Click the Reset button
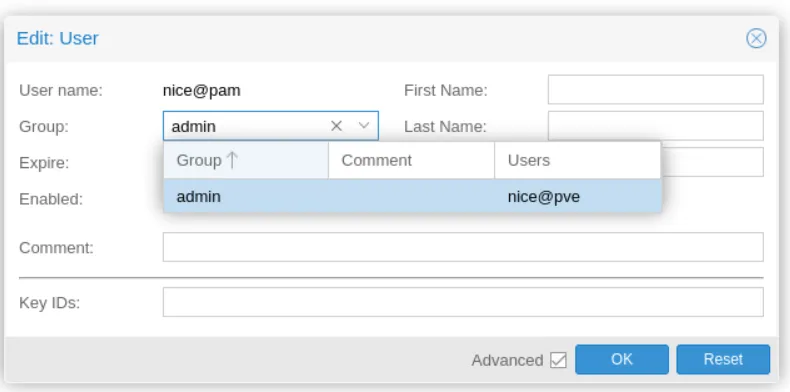Image resolution: width=790 pixels, height=392 pixels. click(723, 359)
